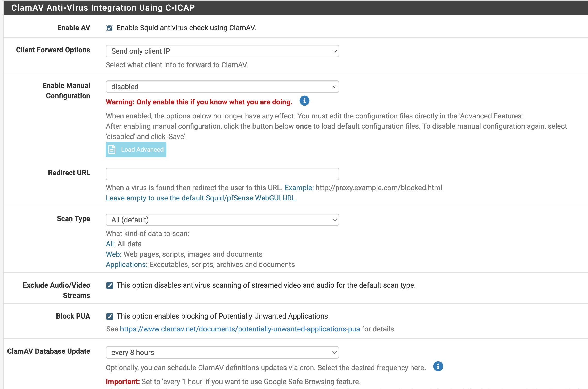Viewport: 588px width, 389px height.
Task: Click 'Leave empty to use the default' text
Action: pyautogui.click(x=201, y=198)
